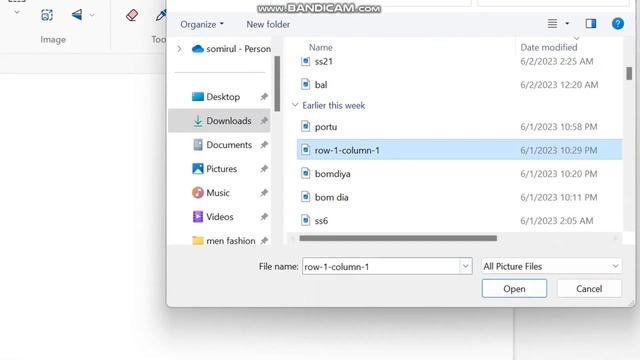Click the pin icon next to Downloads
640x360 pixels.
[264, 121]
